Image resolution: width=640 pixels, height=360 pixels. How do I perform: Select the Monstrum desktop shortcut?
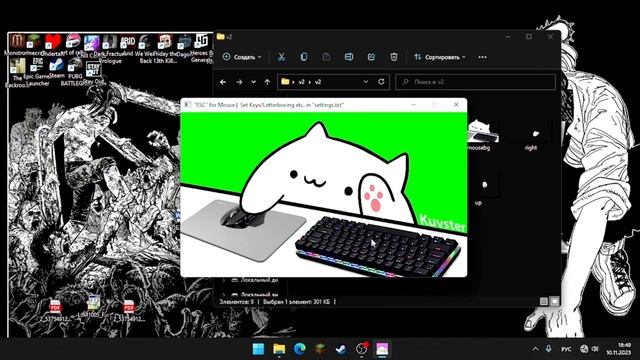pyautogui.click(x=17, y=45)
